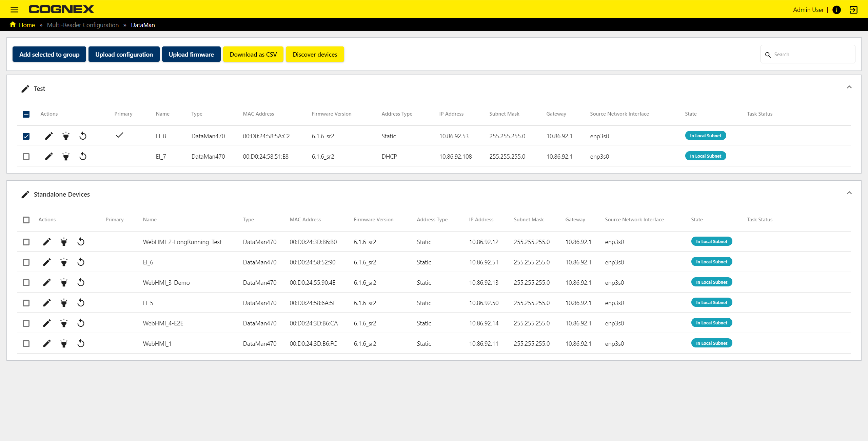Download the device list as CSV
Screen dimensions: 868x441
tap(253, 54)
